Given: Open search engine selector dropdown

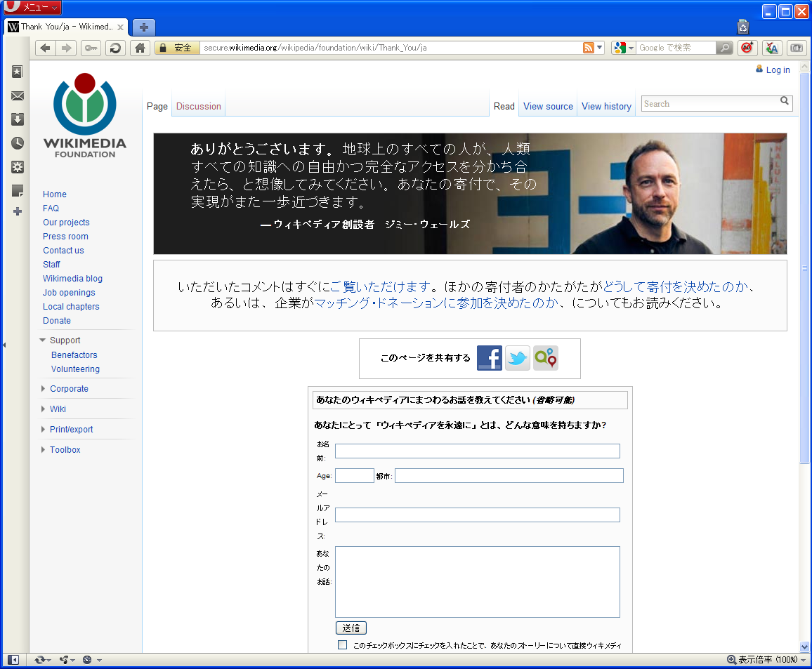Looking at the screenshot, I should tap(624, 48).
